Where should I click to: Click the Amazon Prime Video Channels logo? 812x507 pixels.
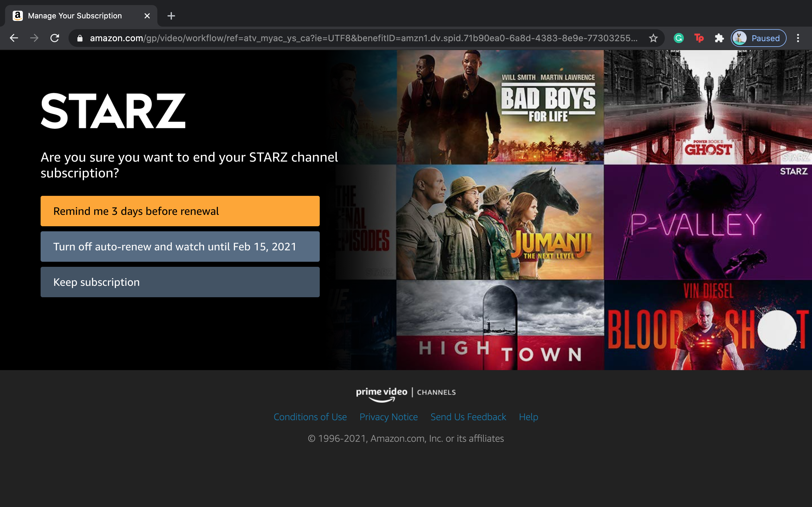(x=406, y=393)
